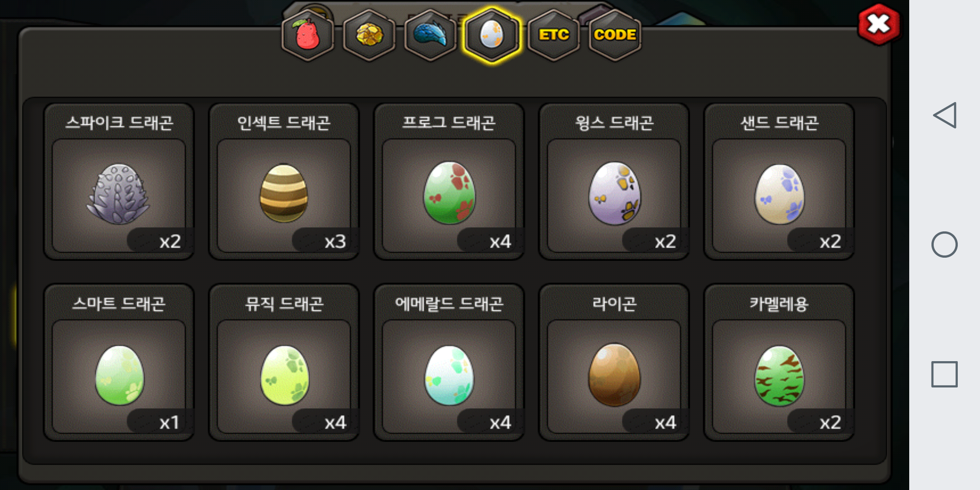
Task: Tap the Android home circle button
Action: coord(945,245)
